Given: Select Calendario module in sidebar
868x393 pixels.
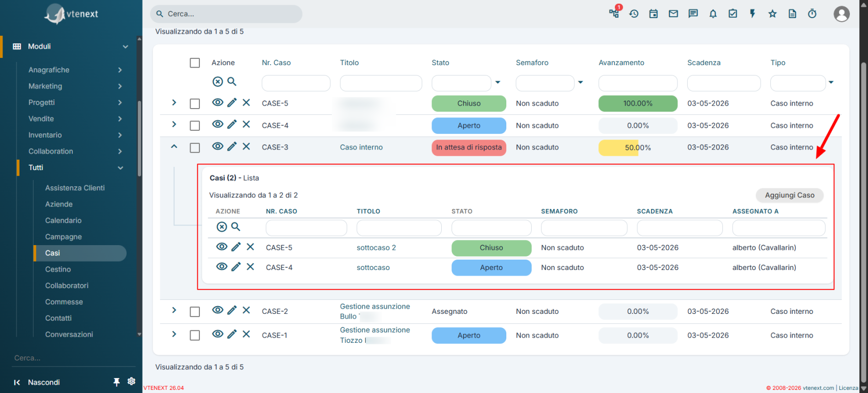Looking at the screenshot, I should coord(63,220).
